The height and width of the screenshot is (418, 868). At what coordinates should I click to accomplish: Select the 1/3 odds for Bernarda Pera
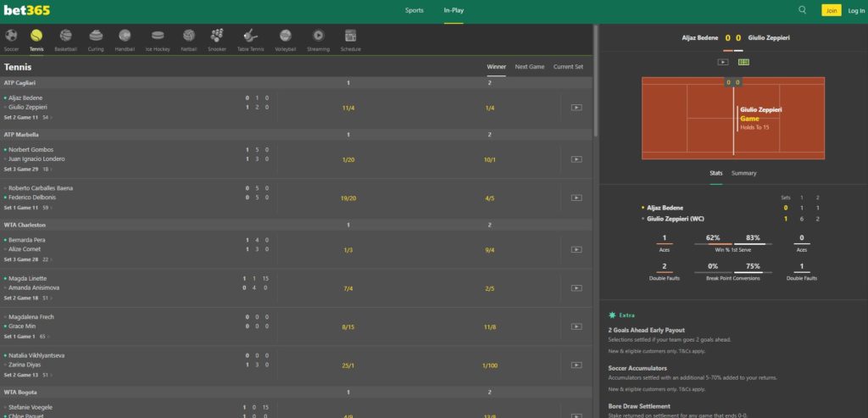(x=348, y=249)
